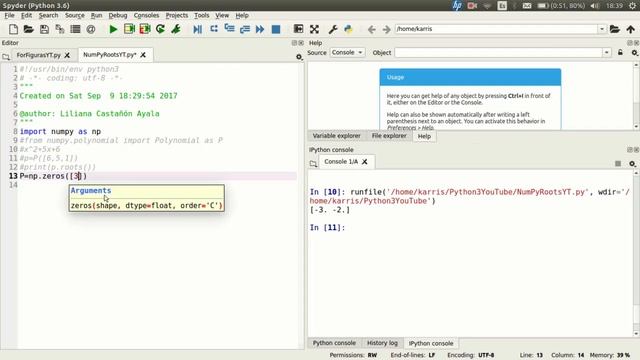Browse a working directory folder icon
The height and width of the screenshot is (360, 640).
(x=615, y=29)
